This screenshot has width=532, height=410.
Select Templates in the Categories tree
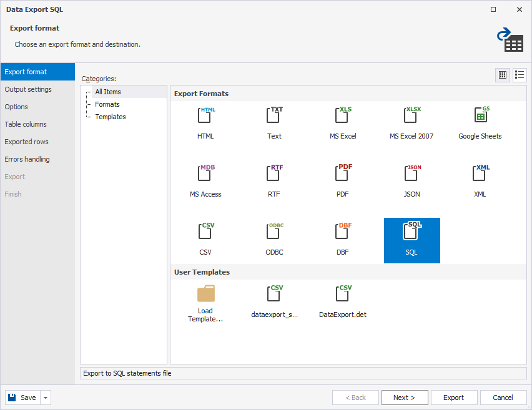[x=111, y=117]
